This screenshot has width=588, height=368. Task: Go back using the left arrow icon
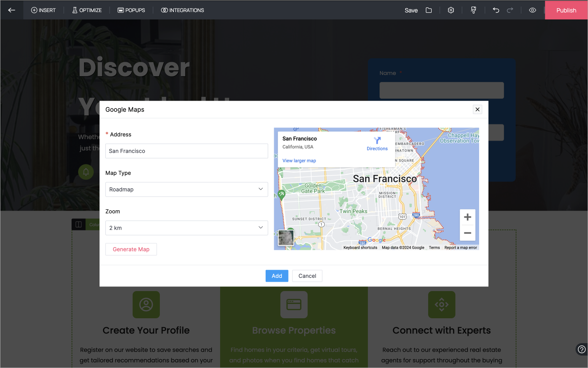pos(12,10)
